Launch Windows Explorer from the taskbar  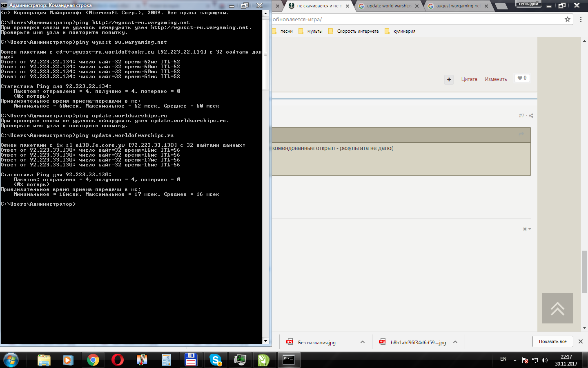click(x=44, y=360)
